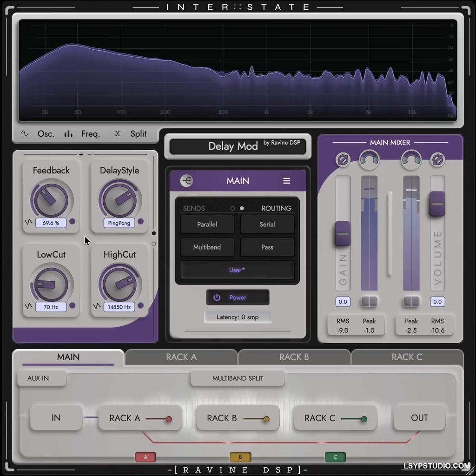Click yellow B band marker
The image size is (476, 476).
pyautogui.click(x=240, y=457)
